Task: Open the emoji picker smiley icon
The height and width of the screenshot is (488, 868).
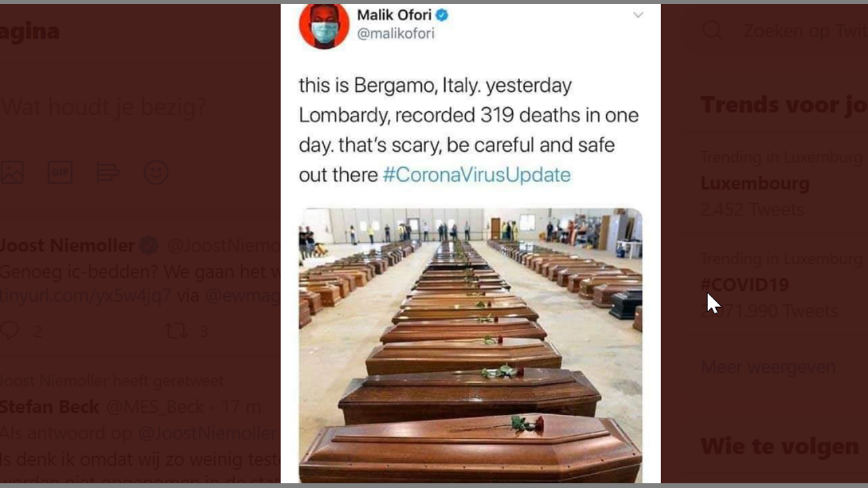Action: pos(156,173)
